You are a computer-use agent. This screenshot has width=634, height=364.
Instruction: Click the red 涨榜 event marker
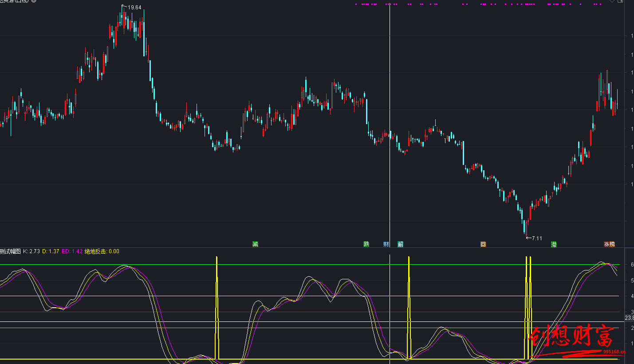click(610, 244)
